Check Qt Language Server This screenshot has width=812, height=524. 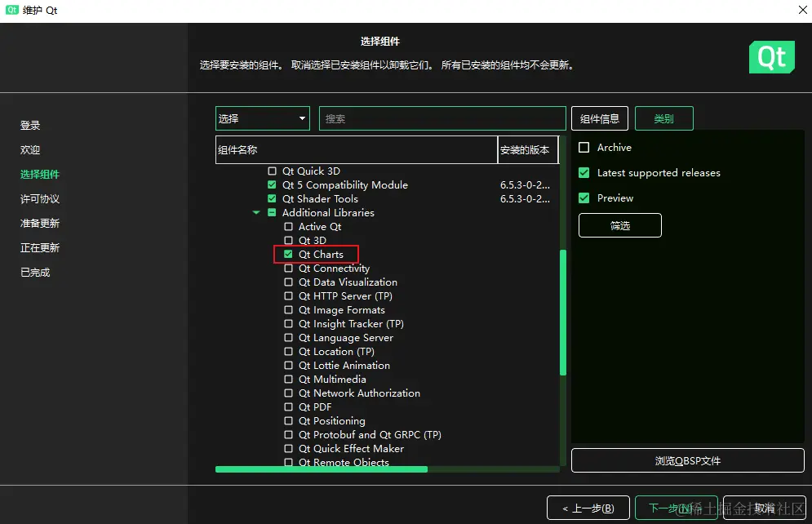[x=288, y=338]
